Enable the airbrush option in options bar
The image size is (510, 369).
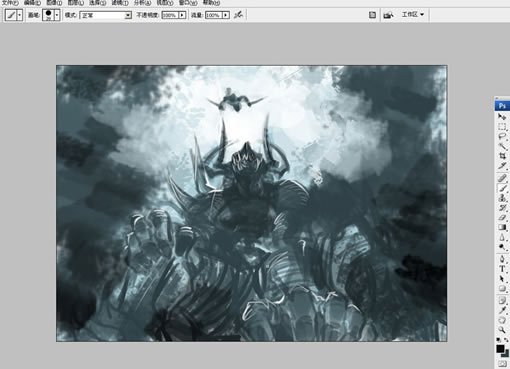tap(238, 15)
